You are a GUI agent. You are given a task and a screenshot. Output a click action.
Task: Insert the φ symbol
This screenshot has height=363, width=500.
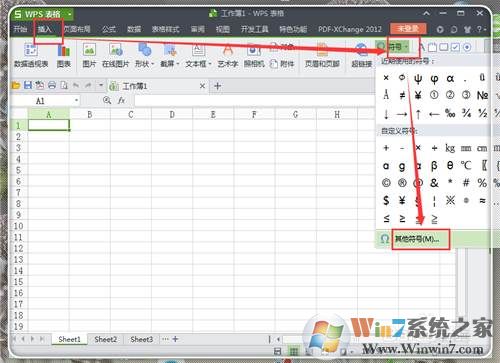[434, 78]
